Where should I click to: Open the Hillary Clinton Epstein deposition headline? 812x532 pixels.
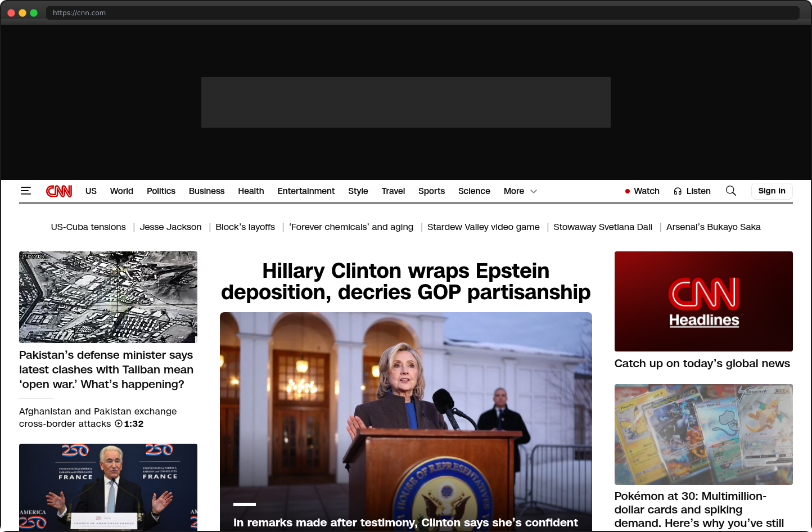coord(405,281)
